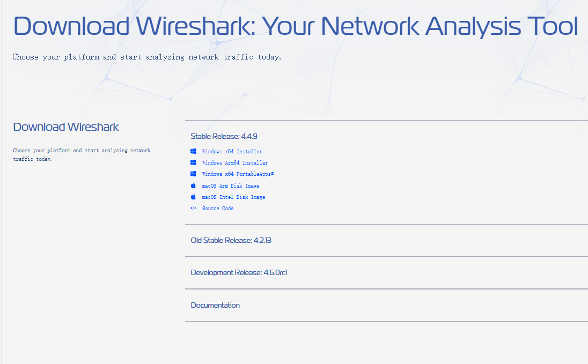The image size is (588, 364).
Task: Download the macOS Arm Disk Image
Action: pyautogui.click(x=230, y=186)
